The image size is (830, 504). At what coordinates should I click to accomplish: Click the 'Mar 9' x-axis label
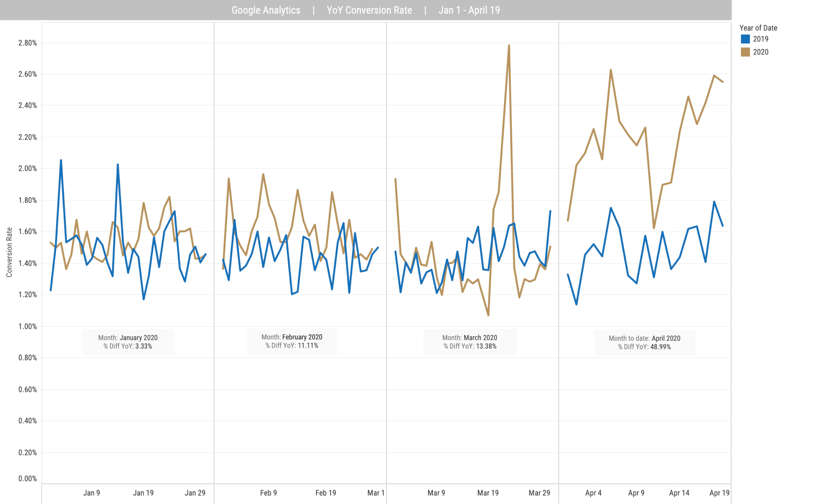pos(436,493)
